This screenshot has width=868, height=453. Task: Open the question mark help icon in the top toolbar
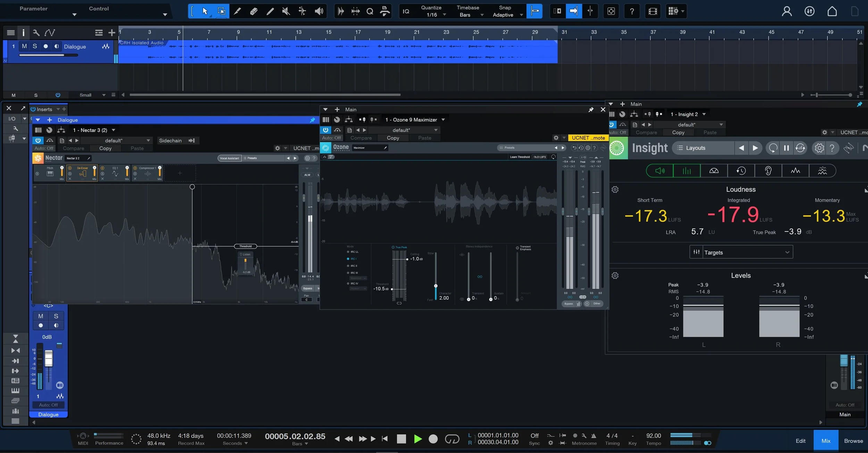pos(632,11)
